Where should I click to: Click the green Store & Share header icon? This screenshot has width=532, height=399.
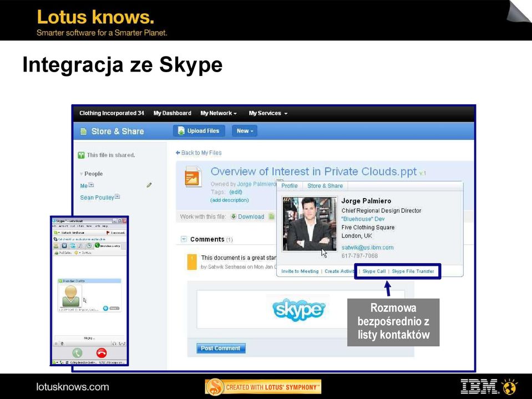(x=83, y=132)
